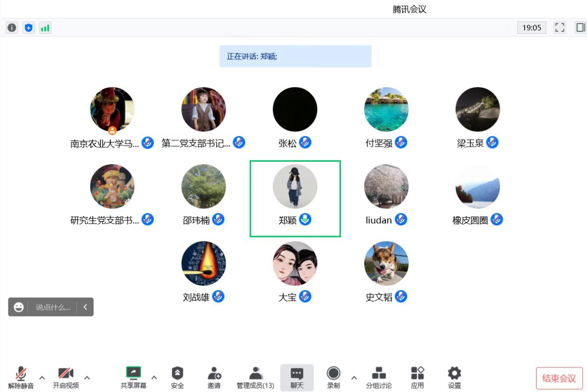Open the 聊天 chat panel
Screen dimensions: 587x392
point(297,377)
